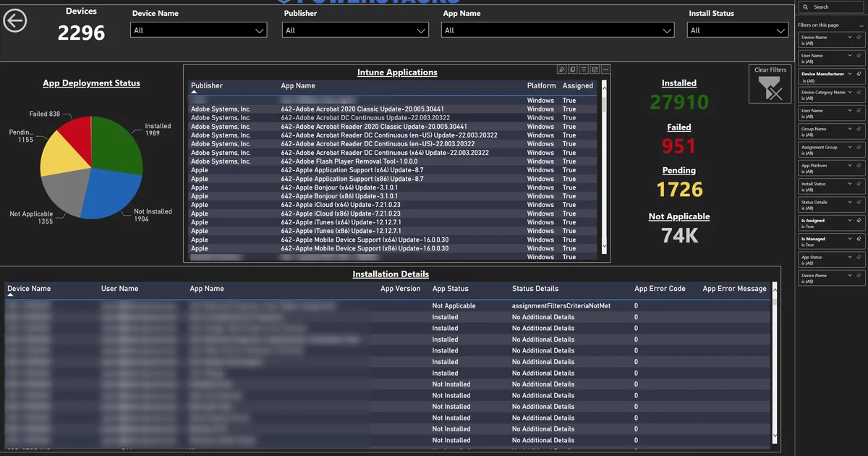Click the Pending count 1726 card
868x456 pixels.
click(679, 190)
